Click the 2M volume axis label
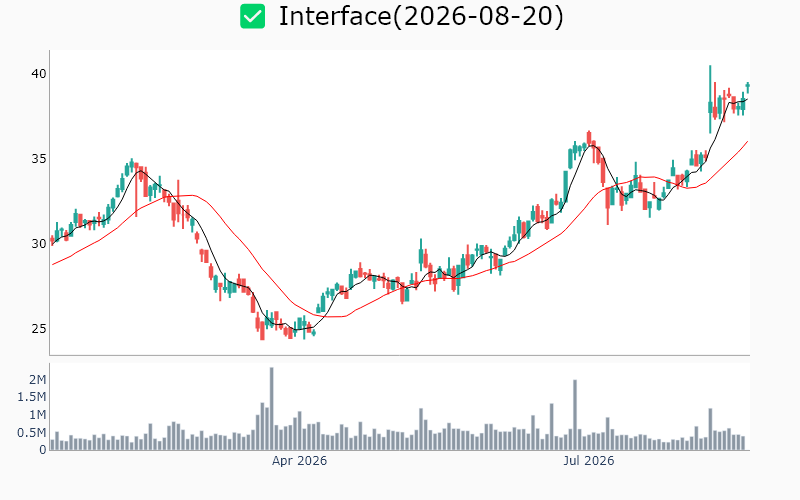Image resolution: width=800 pixels, height=500 pixels. point(37,380)
